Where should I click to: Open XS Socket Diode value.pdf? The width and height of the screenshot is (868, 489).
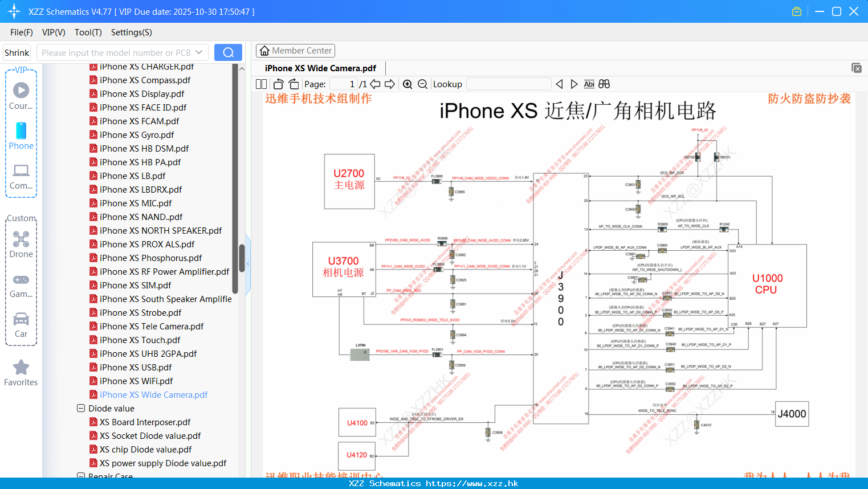(150, 436)
